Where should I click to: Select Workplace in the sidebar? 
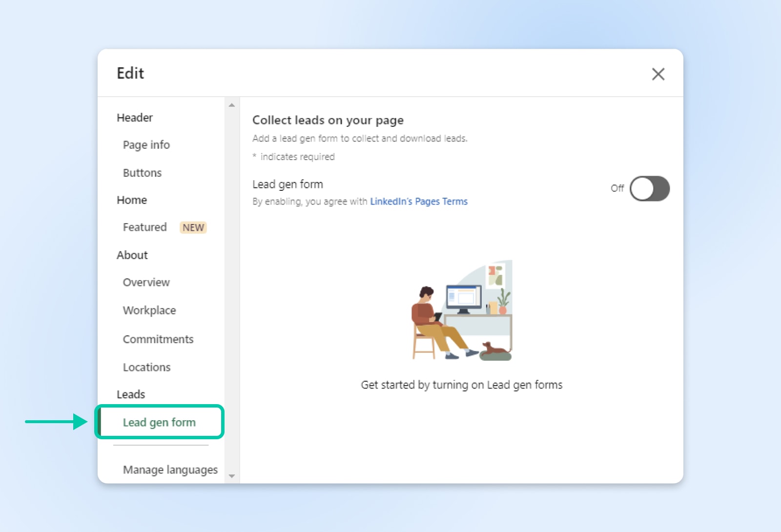149,310
